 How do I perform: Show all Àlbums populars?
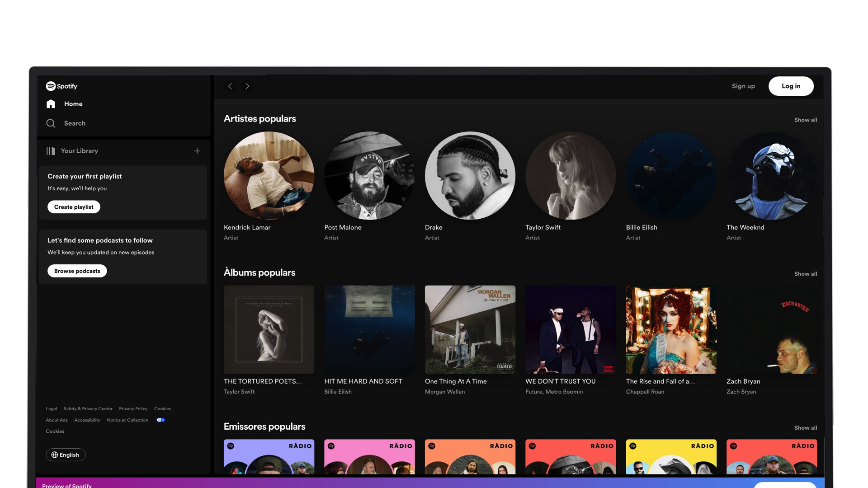(x=806, y=274)
